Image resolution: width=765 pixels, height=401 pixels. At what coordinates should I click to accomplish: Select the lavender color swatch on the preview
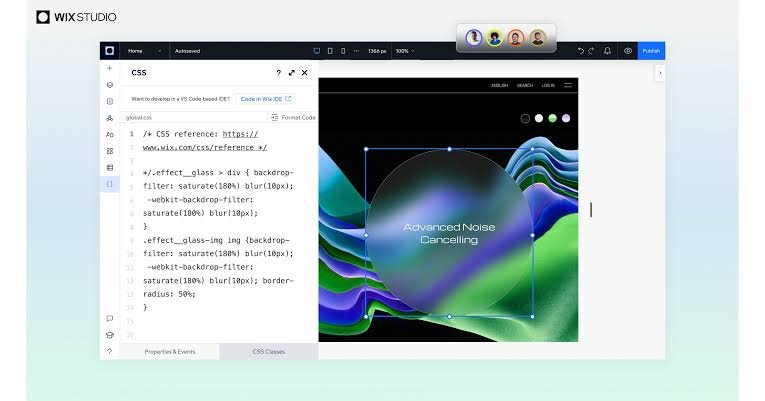click(x=566, y=118)
